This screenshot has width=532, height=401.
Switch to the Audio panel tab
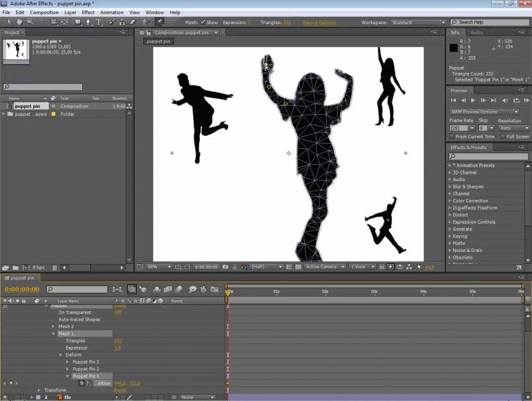477,32
